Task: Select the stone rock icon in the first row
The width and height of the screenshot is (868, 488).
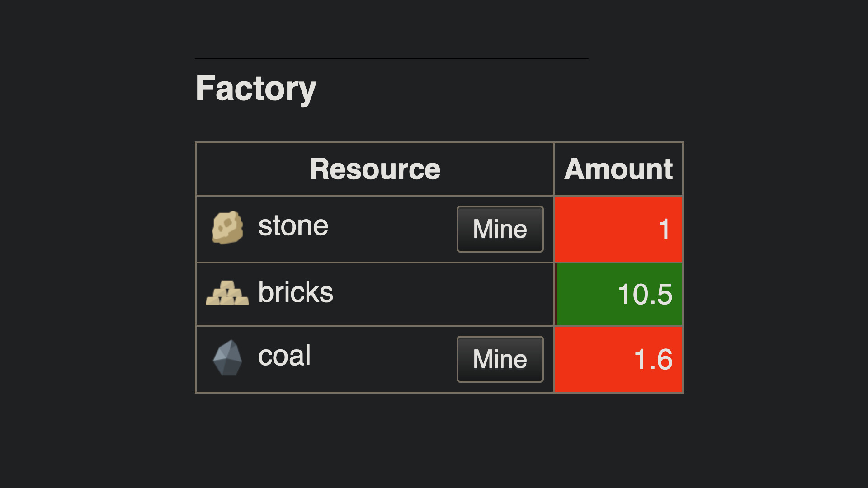Action: tap(227, 227)
